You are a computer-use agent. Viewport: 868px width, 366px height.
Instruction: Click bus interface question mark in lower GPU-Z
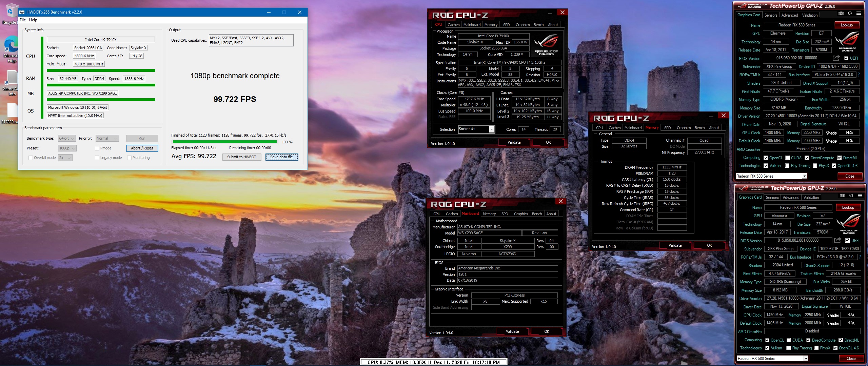860,257
